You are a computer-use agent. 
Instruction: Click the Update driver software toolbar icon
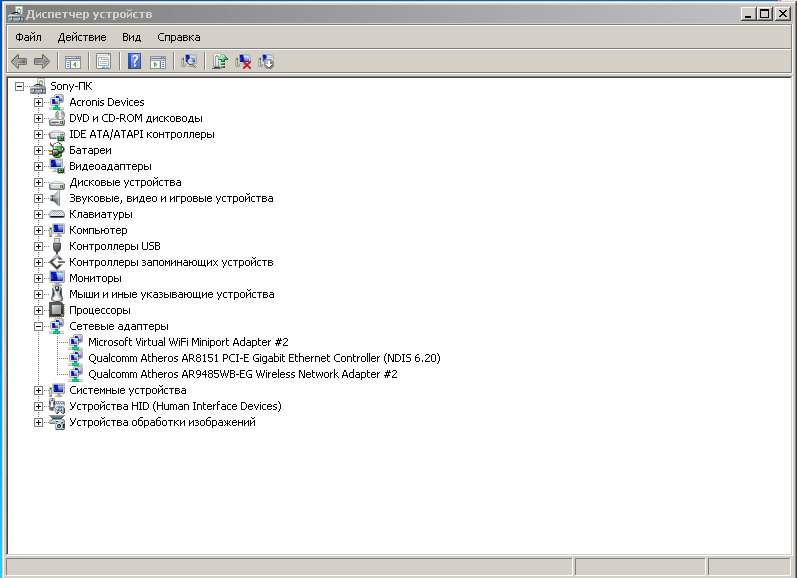pyautogui.click(x=220, y=62)
